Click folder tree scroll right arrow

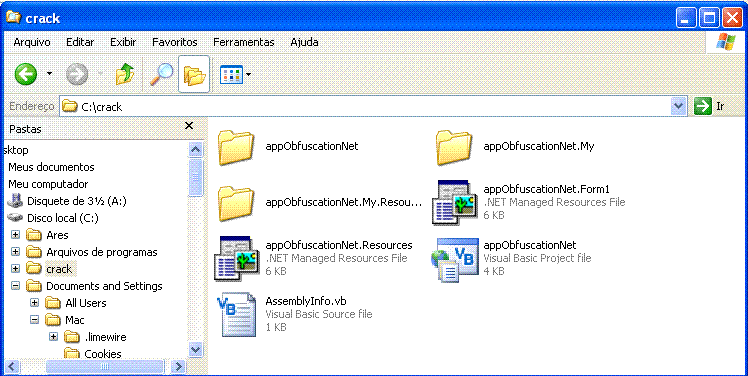click(178, 366)
